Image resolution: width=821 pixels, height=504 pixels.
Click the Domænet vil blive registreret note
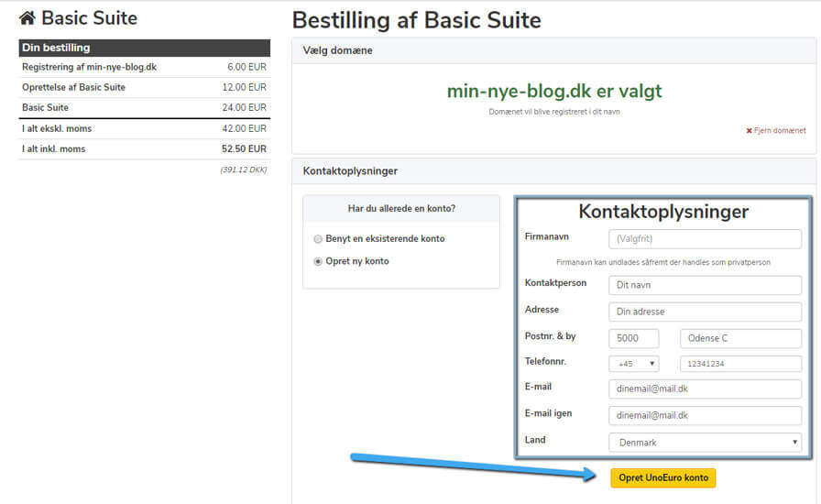[x=554, y=112]
